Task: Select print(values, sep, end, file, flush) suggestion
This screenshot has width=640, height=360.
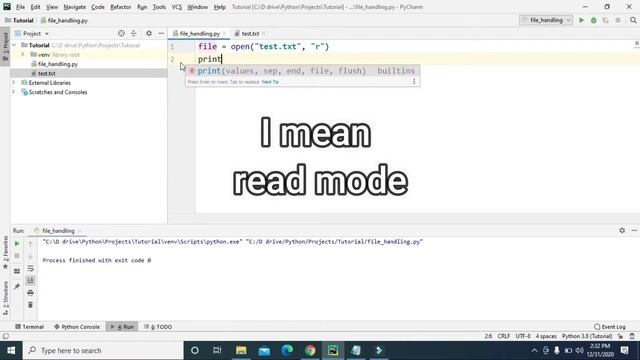Action: (x=302, y=71)
